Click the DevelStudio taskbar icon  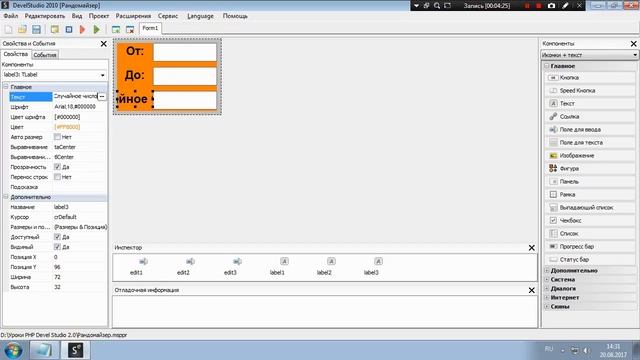[76, 350]
